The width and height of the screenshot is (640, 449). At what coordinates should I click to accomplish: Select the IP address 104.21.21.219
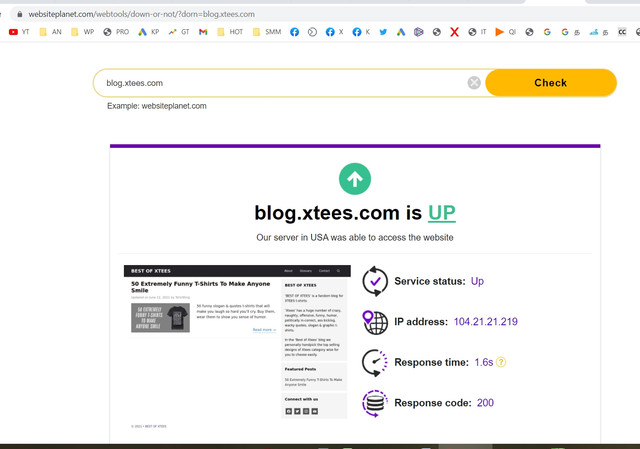486,322
